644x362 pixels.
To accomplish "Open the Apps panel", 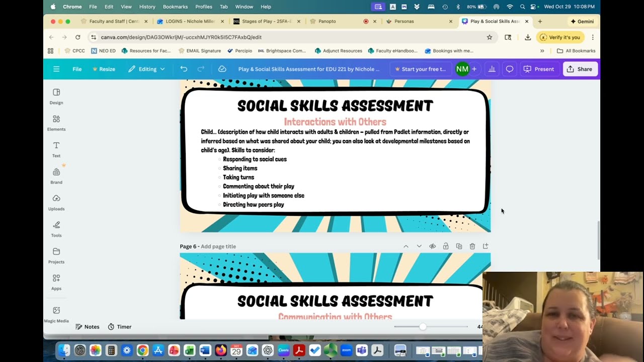I will [x=56, y=282].
